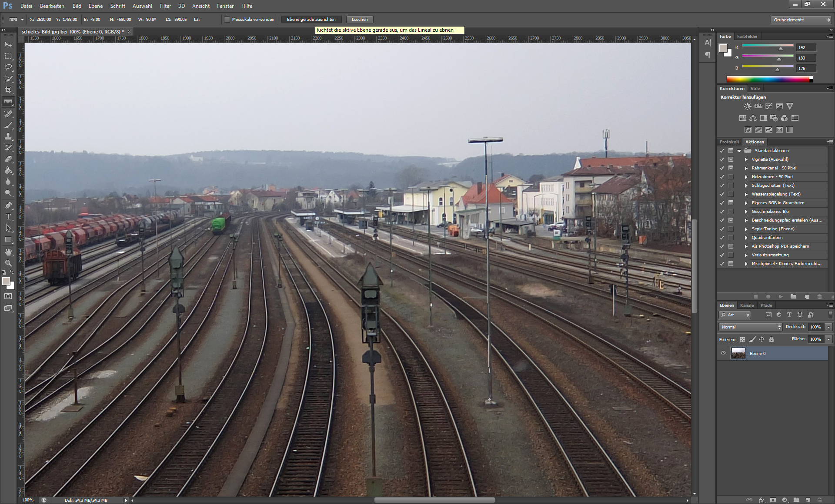Hide the Ebene 0 layer
This screenshot has height=504, width=835.
point(723,353)
